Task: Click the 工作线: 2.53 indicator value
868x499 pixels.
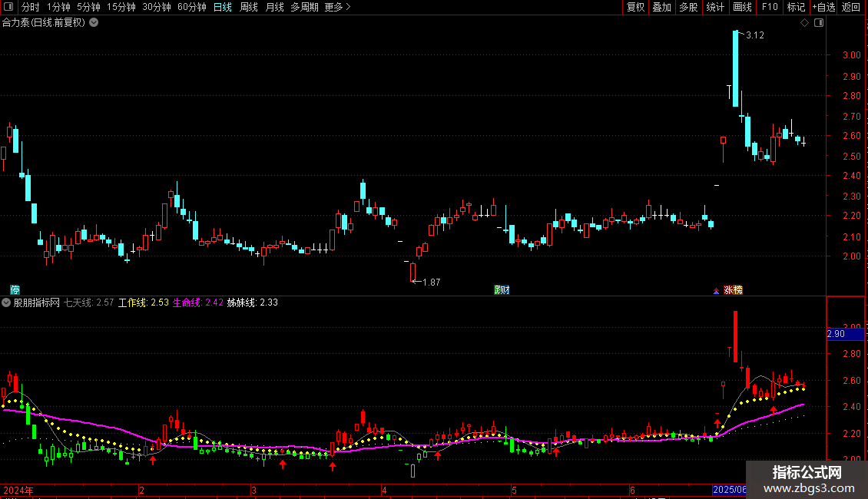Action: pyautogui.click(x=144, y=302)
